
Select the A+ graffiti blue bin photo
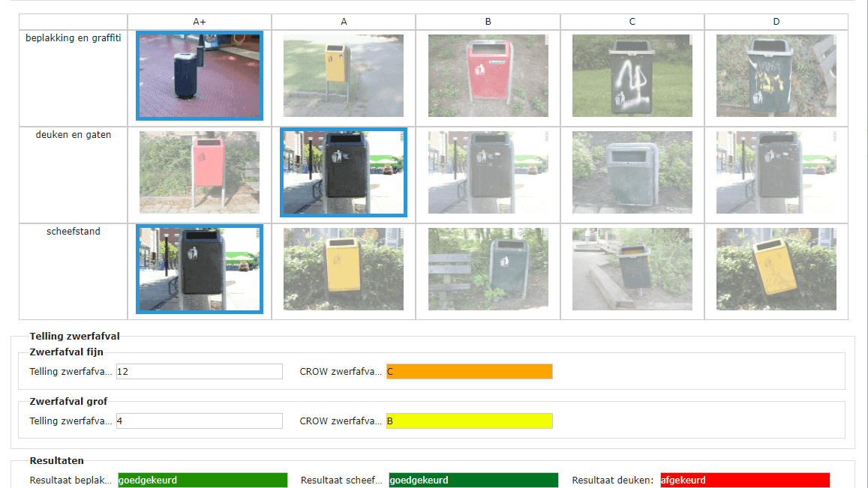point(200,76)
